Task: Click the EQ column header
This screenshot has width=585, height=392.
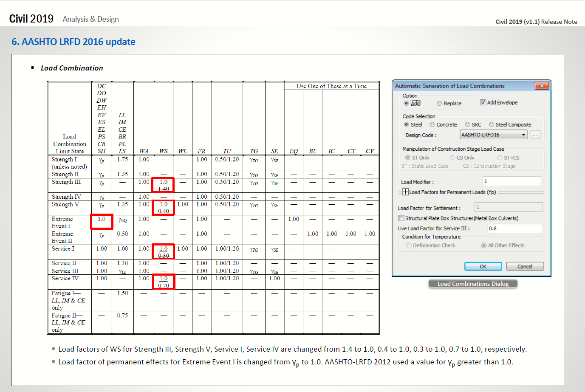Action: click(x=294, y=151)
